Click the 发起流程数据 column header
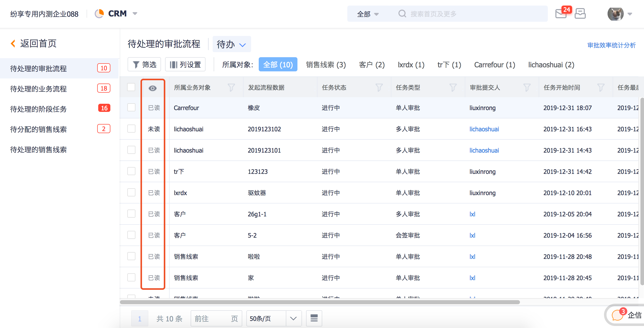 pos(266,88)
